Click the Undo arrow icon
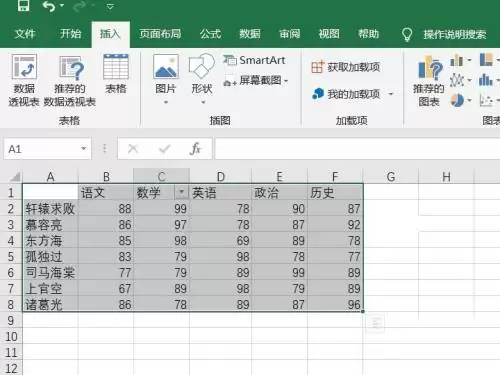The width and height of the screenshot is (500, 375). [49, 6]
